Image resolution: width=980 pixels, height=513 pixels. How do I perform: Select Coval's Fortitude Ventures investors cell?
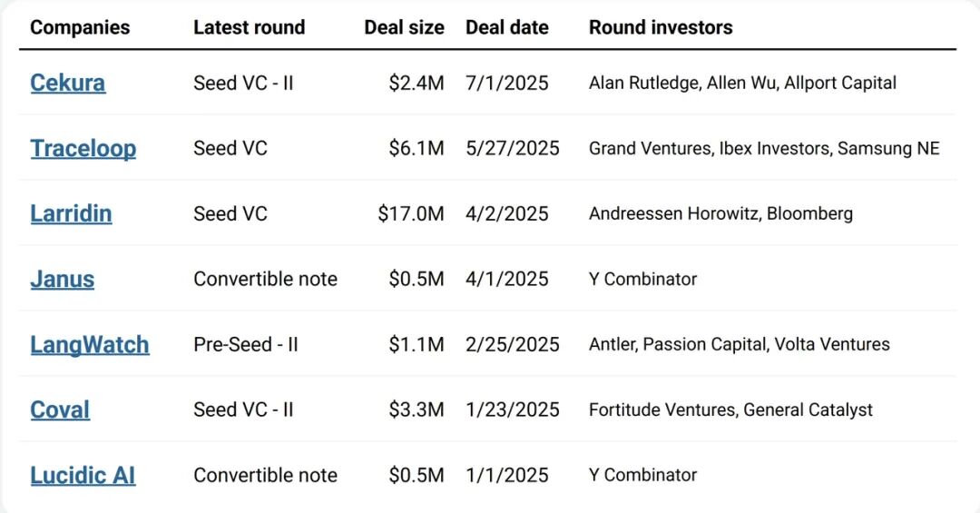730,409
